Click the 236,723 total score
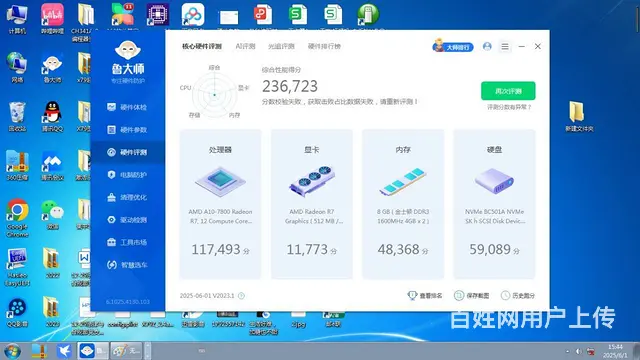This screenshot has height=360, width=640. [290, 86]
